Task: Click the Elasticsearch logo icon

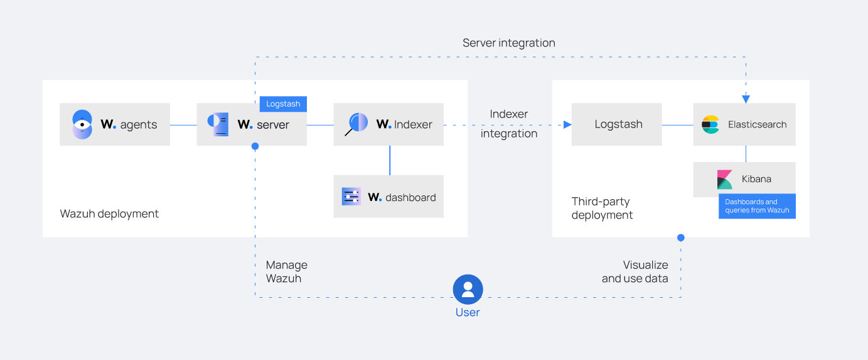Action: [x=710, y=124]
